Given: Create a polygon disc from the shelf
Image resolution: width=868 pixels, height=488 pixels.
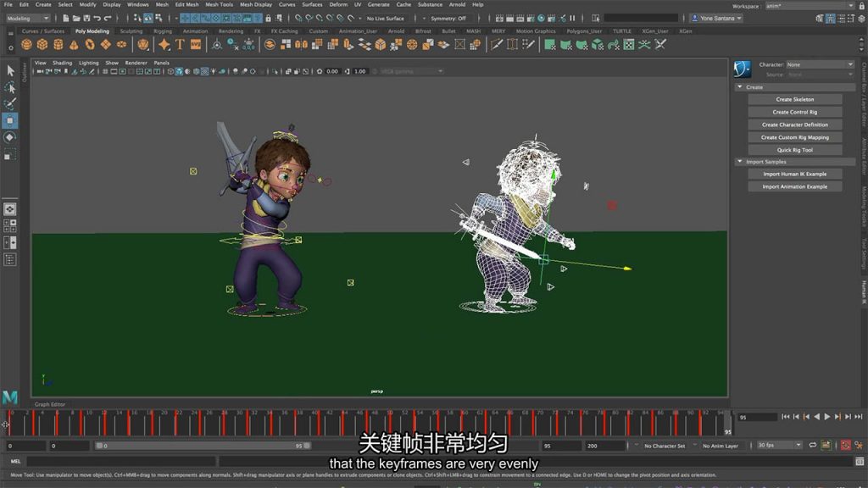Looking at the screenshot, I should coord(121,44).
